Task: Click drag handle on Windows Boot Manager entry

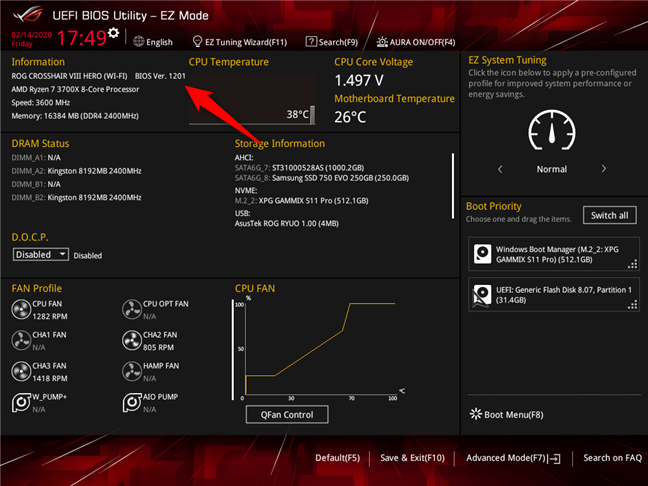Action: [632, 264]
